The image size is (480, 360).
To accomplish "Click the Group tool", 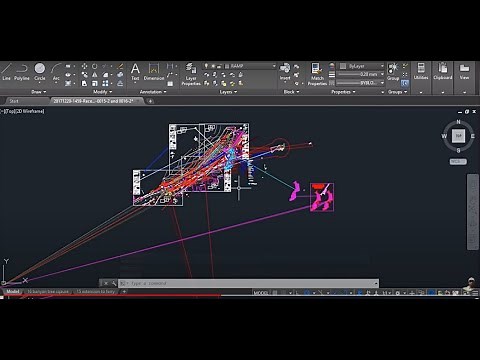I will pyautogui.click(x=393, y=72).
